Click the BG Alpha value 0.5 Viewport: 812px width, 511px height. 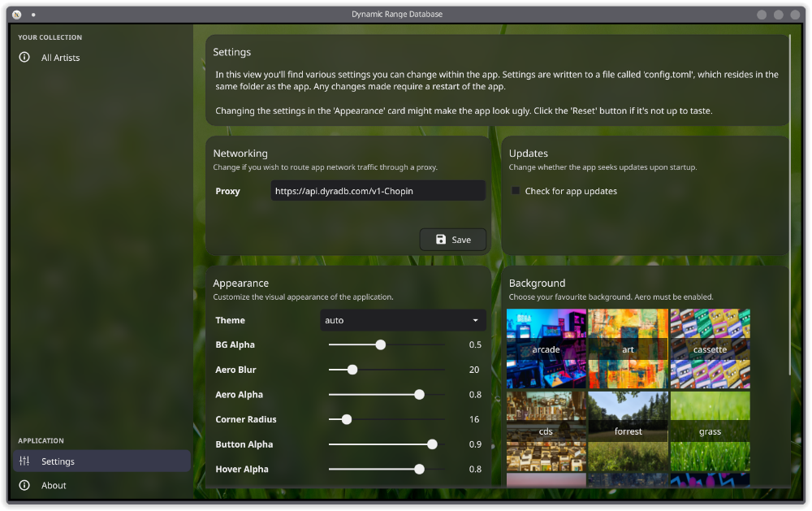point(475,344)
